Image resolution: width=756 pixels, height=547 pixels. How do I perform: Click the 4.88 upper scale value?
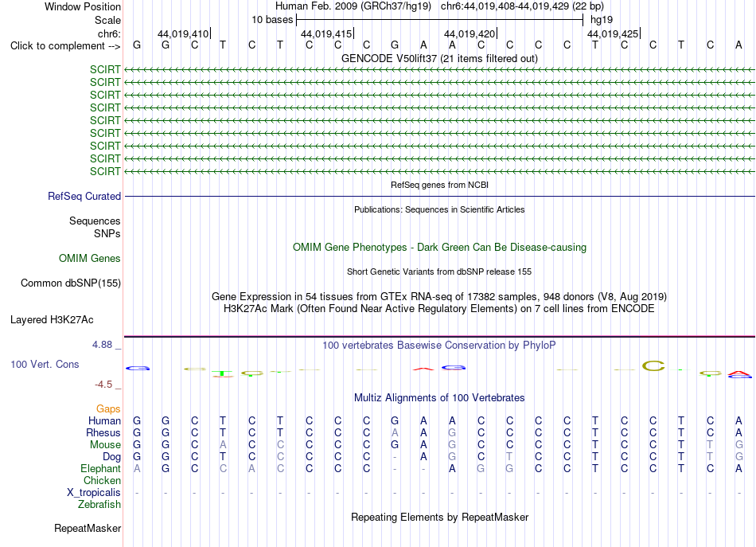tap(102, 345)
